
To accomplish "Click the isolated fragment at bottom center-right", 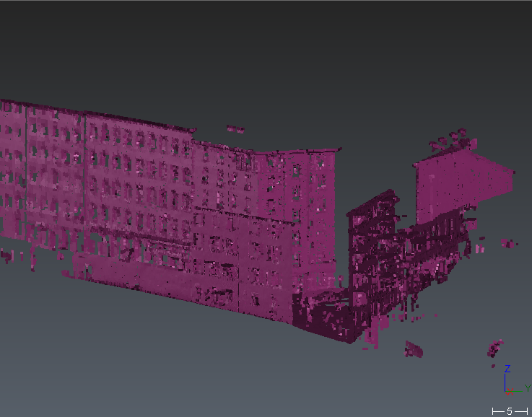I will click(414, 349).
